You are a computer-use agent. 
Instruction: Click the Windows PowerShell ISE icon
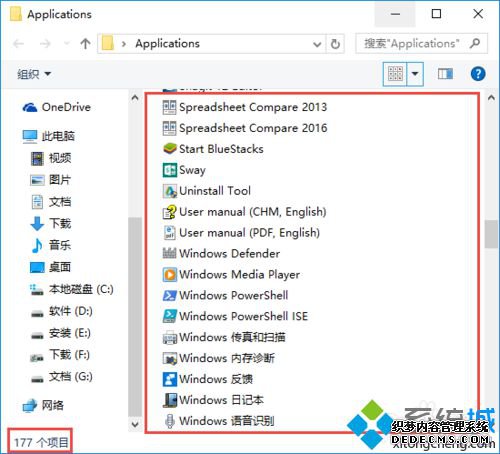[x=169, y=316]
